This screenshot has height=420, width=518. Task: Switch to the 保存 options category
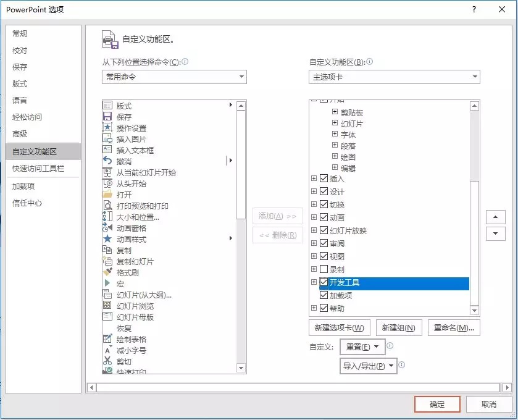point(43,67)
